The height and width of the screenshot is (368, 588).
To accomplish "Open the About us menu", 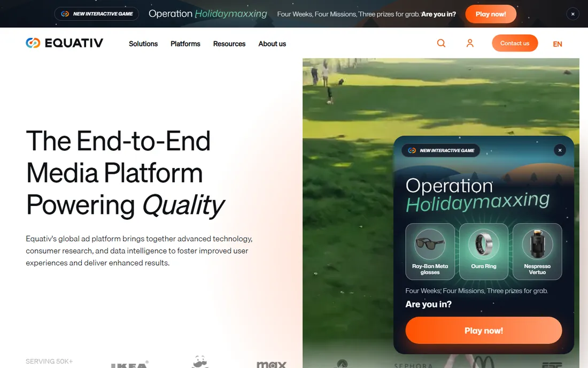I will coord(272,44).
